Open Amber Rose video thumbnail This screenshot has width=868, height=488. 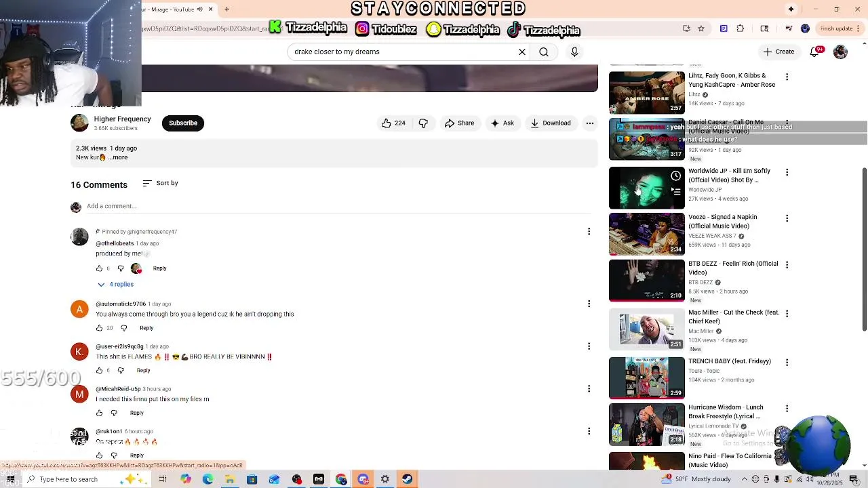click(x=647, y=92)
